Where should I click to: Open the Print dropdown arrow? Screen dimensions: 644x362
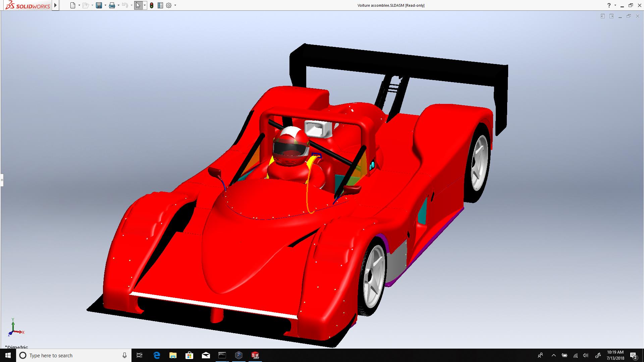118,5
